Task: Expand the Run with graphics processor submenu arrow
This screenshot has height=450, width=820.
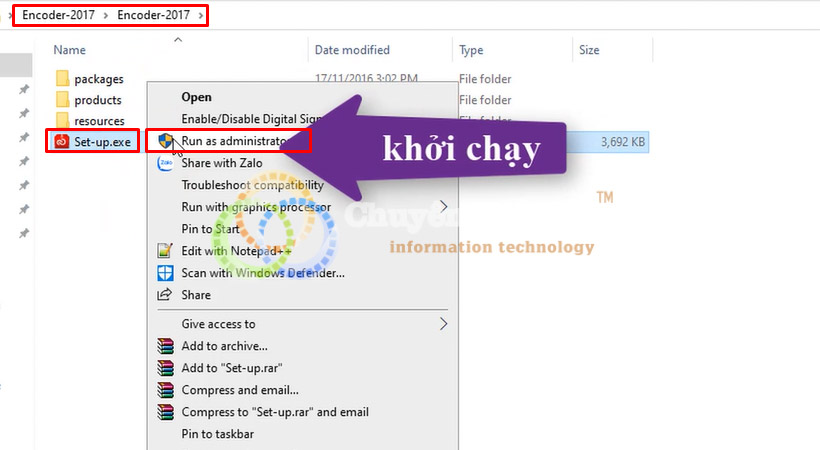Action: (x=443, y=207)
